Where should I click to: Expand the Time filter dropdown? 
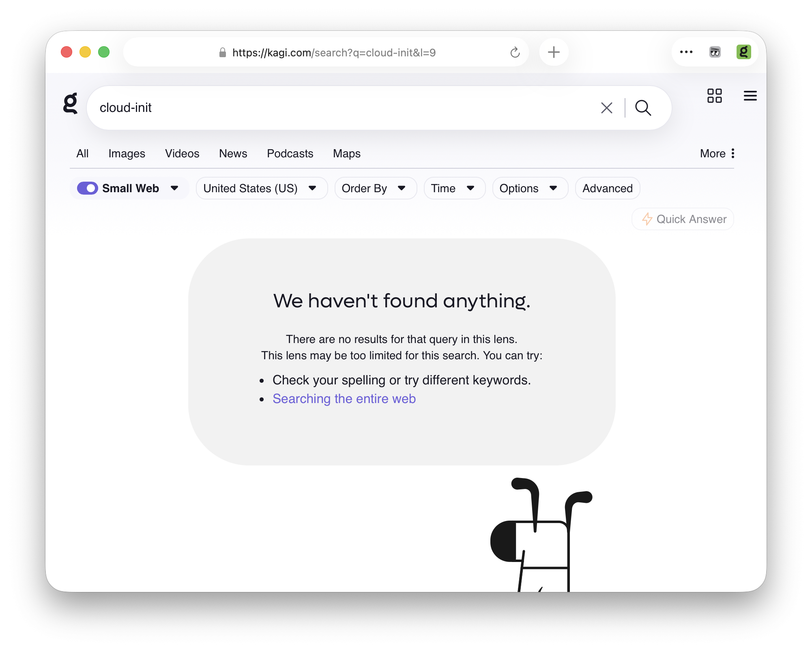coord(454,188)
